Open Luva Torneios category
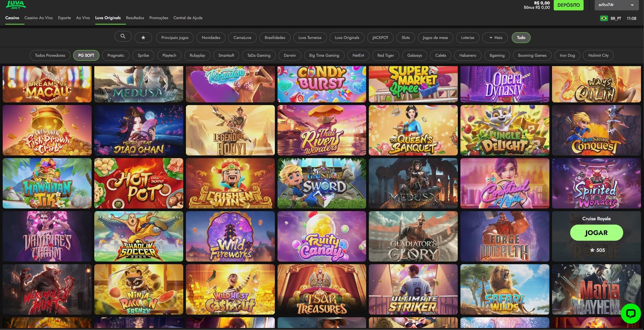This screenshot has height=330, width=644. (310, 38)
